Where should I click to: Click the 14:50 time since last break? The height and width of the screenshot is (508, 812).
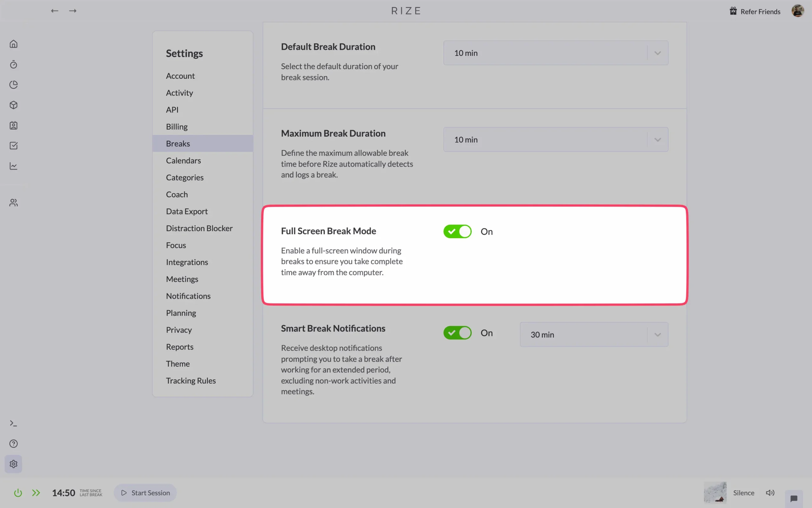tap(63, 493)
